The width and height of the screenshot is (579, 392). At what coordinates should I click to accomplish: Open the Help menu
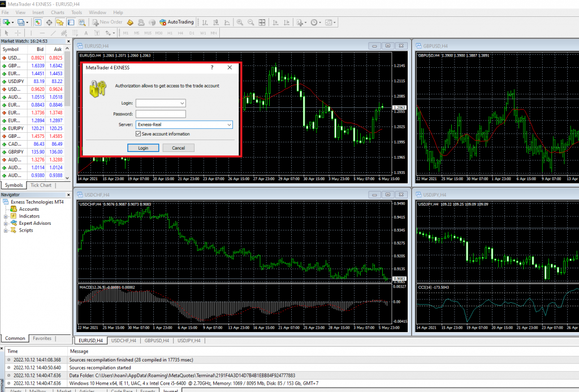click(x=118, y=12)
